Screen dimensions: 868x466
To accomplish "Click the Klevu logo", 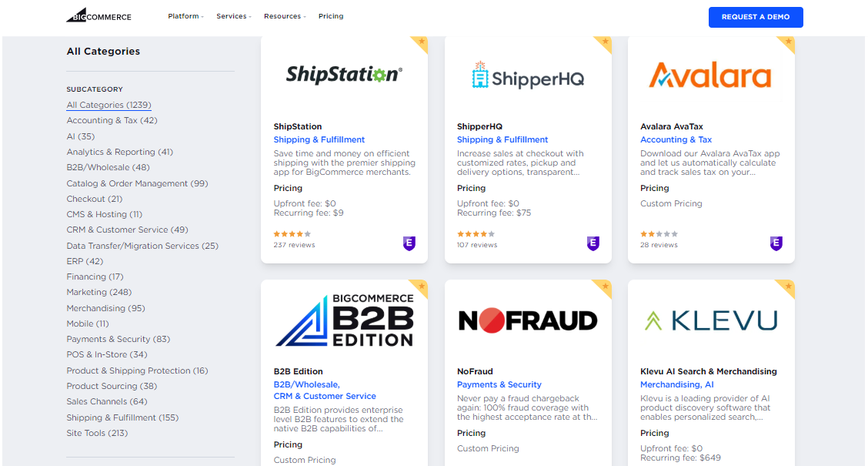I will [x=709, y=320].
